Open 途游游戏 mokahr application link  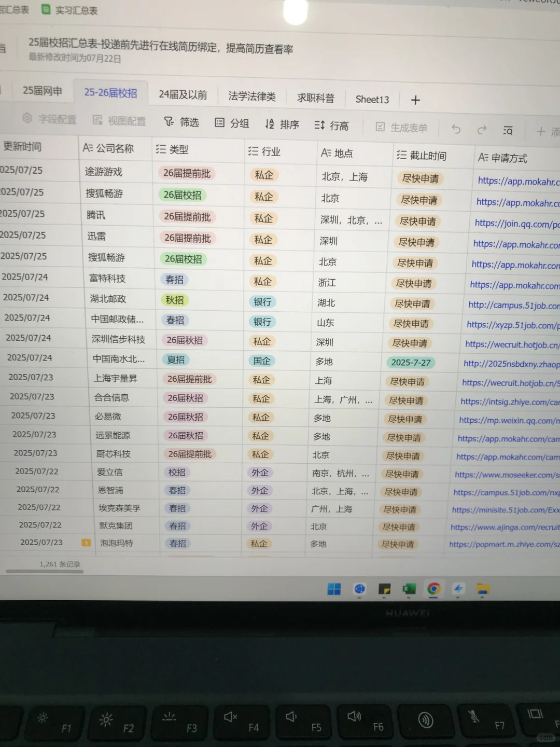pos(518,181)
